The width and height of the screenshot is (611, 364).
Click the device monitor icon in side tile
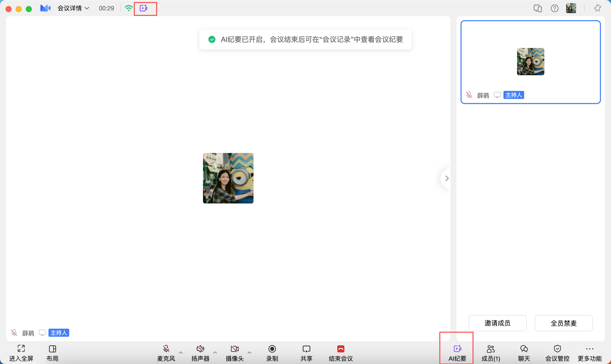(x=497, y=95)
